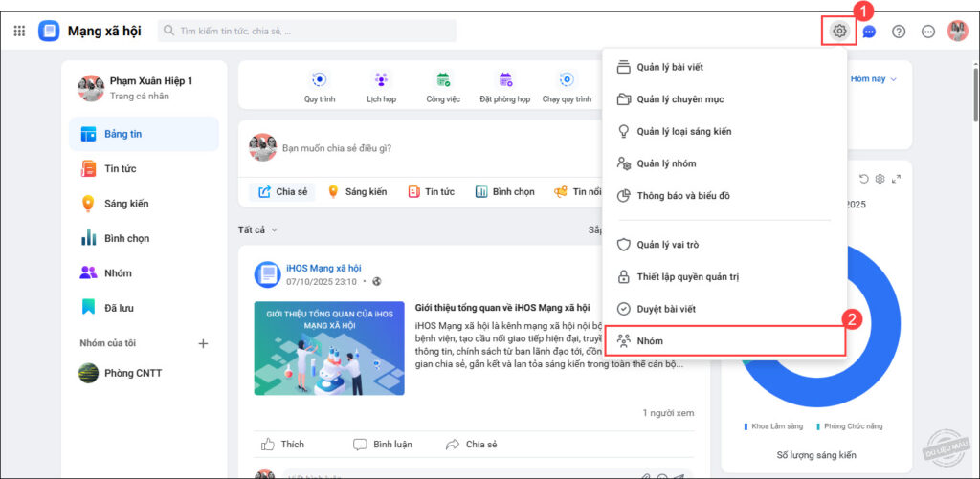Open the blue chat messages icon
Viewport: 980px width, 479px height.
point(869,32)
